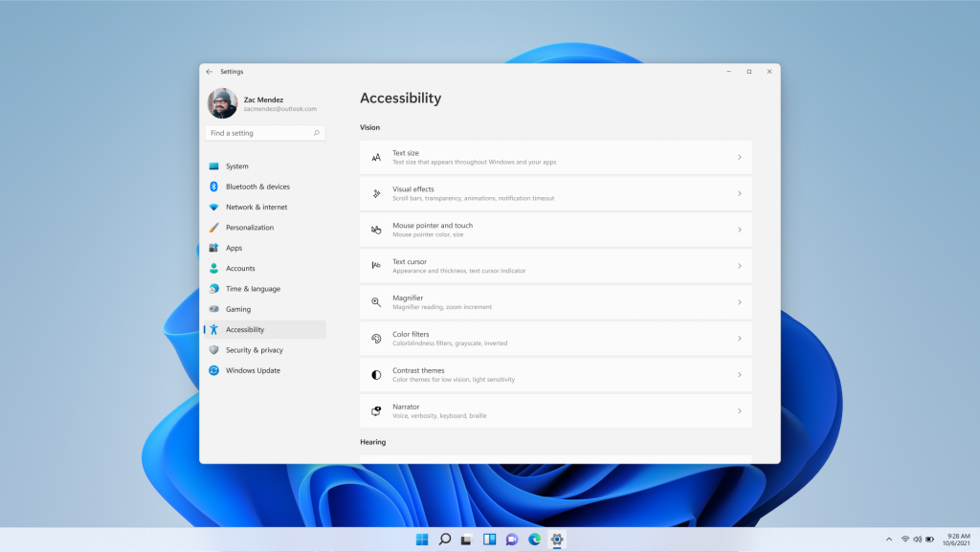The image size is (980, 552).
Task: Expand Contrast themes row chevron
Action: [740, 375]
